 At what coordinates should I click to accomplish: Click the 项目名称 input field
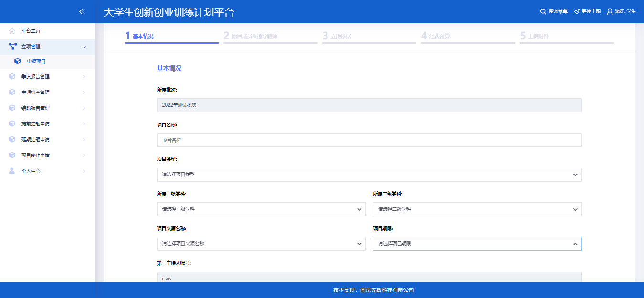(369, 140)
